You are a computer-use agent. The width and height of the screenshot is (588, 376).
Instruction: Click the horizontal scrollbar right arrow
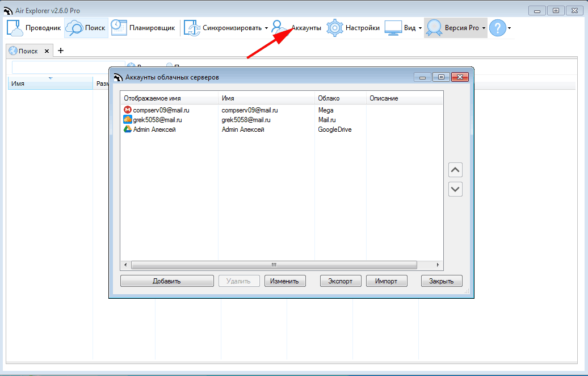click(438, 265)
